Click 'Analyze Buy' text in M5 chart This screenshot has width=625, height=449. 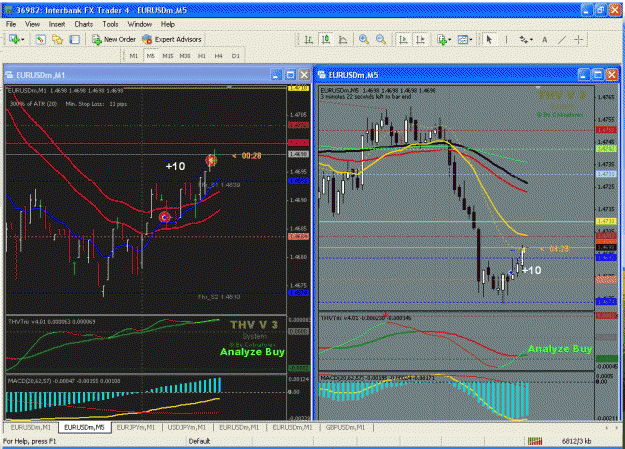click(x=560, y=349)
